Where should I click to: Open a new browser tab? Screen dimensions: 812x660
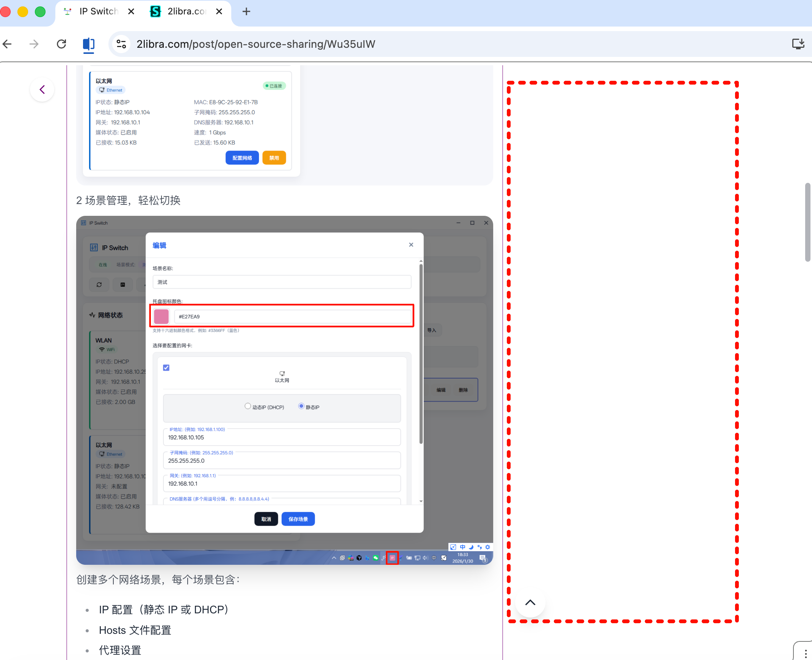tap(246, 11)
